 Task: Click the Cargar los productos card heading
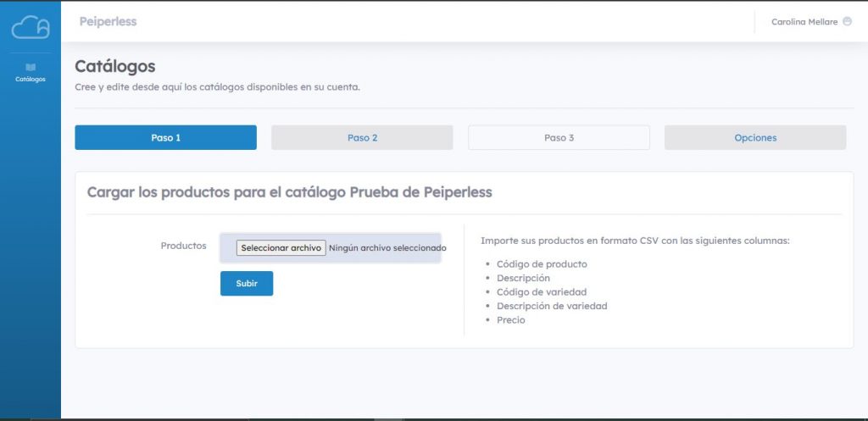pos(290,192)
